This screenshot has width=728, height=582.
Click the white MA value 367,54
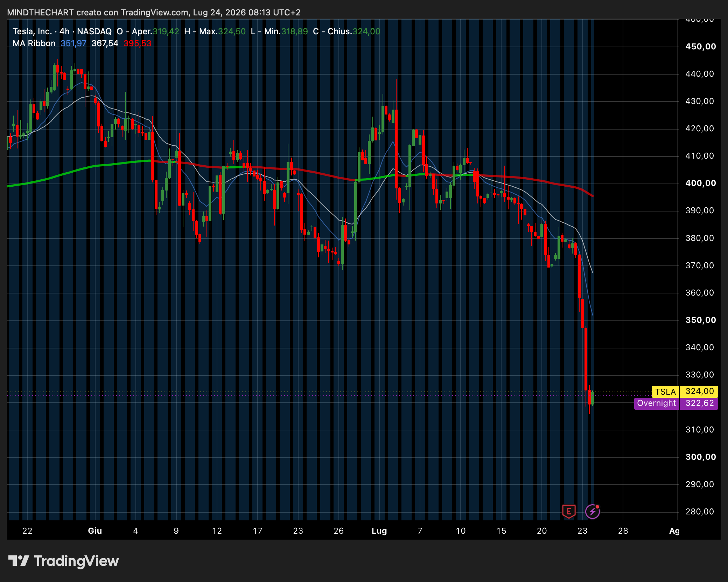coord(105,43)
